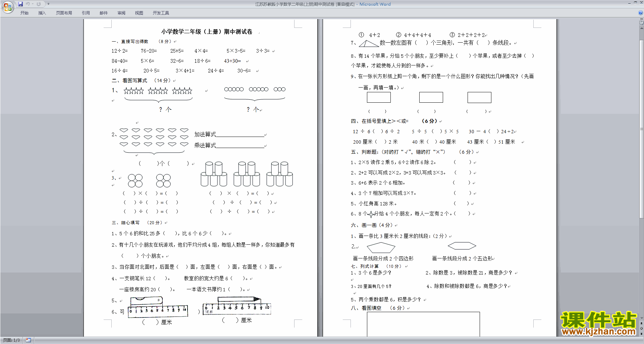The image size is (644, 344).
Task: Click the equation 43+30= on page one
Action: point(232,61)
